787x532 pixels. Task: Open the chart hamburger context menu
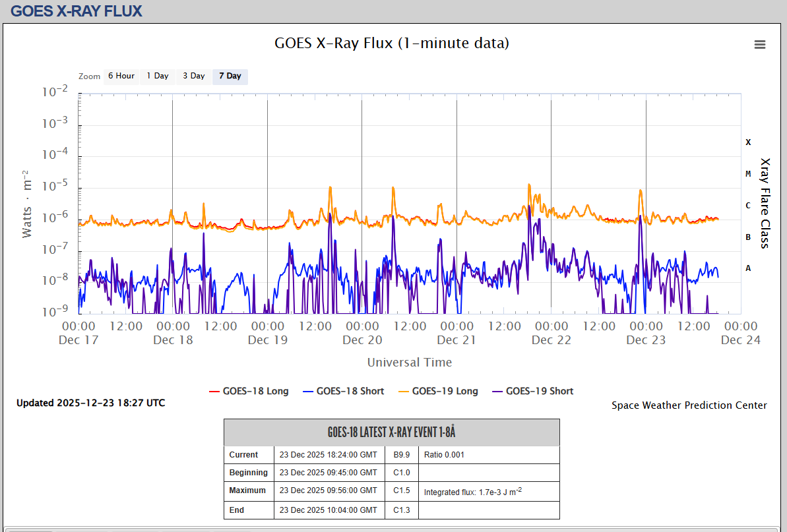pyautogui.click(x=760, y=45)
